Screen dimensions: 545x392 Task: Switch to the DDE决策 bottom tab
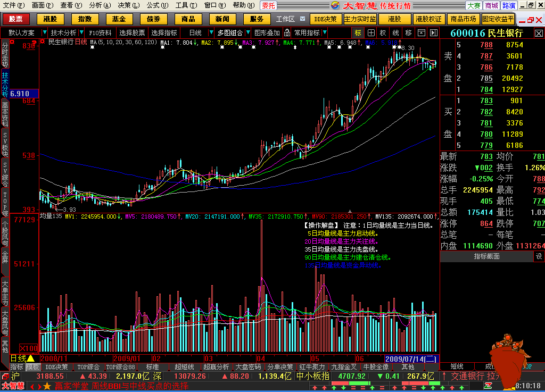tap(56, 367)
